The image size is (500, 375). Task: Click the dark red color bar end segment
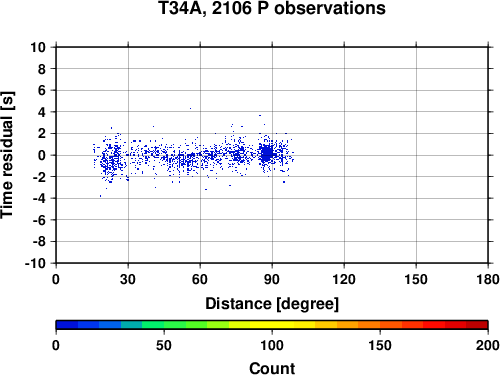(477, 325)
